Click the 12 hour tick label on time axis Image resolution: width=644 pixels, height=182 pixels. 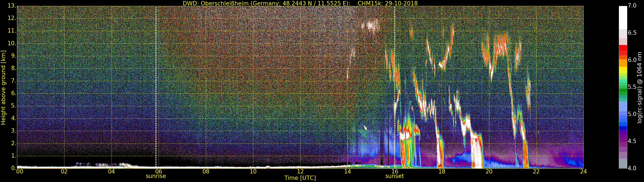point(300,172)
